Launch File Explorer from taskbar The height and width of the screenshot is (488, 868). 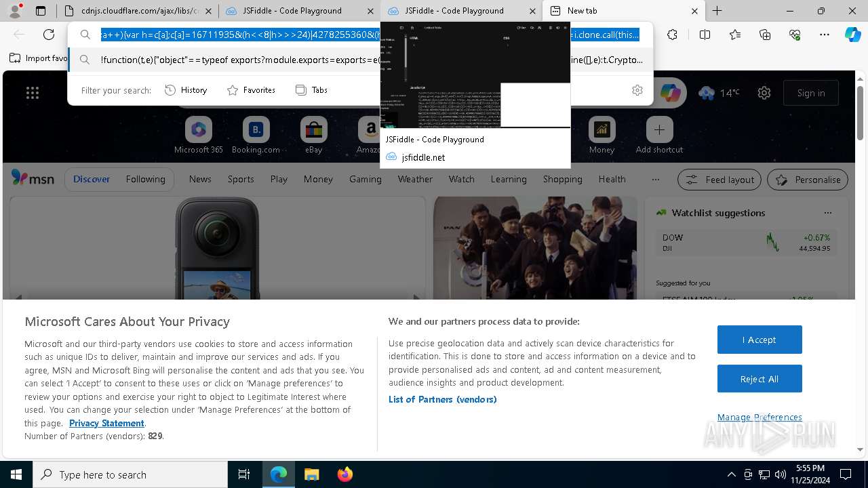click(311, 474)
